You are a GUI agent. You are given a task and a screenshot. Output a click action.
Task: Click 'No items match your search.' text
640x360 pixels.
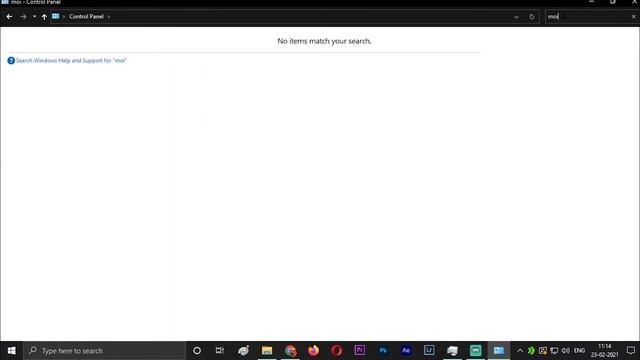324,41
